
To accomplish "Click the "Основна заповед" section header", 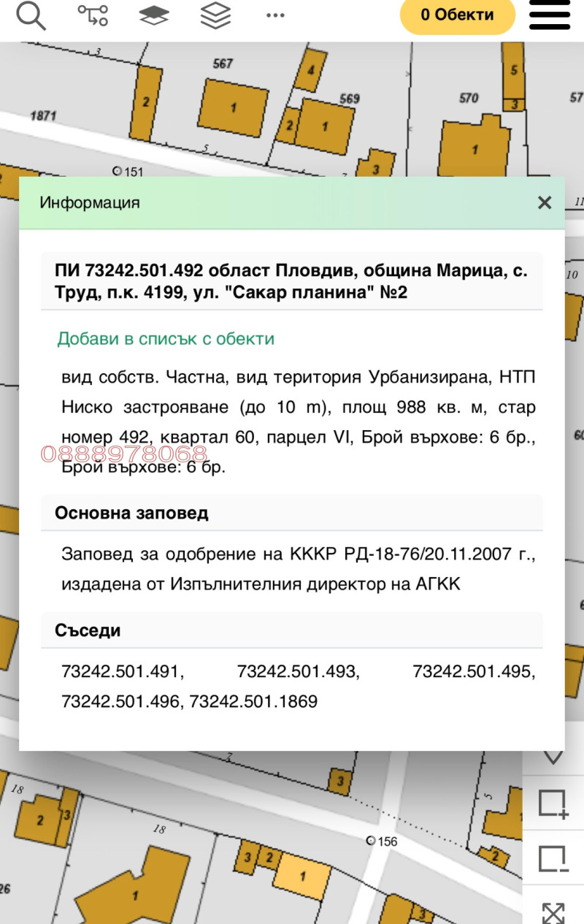I will [x=131, y=513].
